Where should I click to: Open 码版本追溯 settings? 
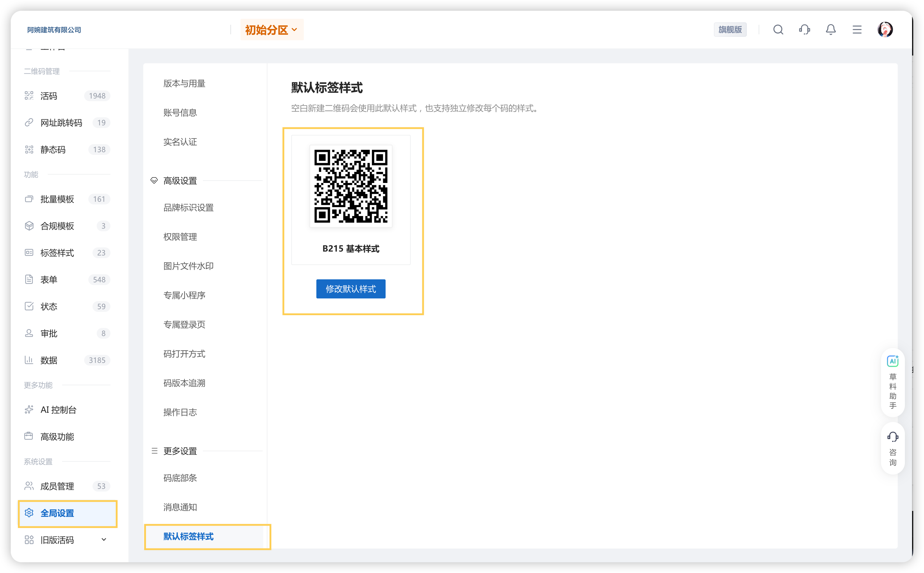[x=184, y=383]
